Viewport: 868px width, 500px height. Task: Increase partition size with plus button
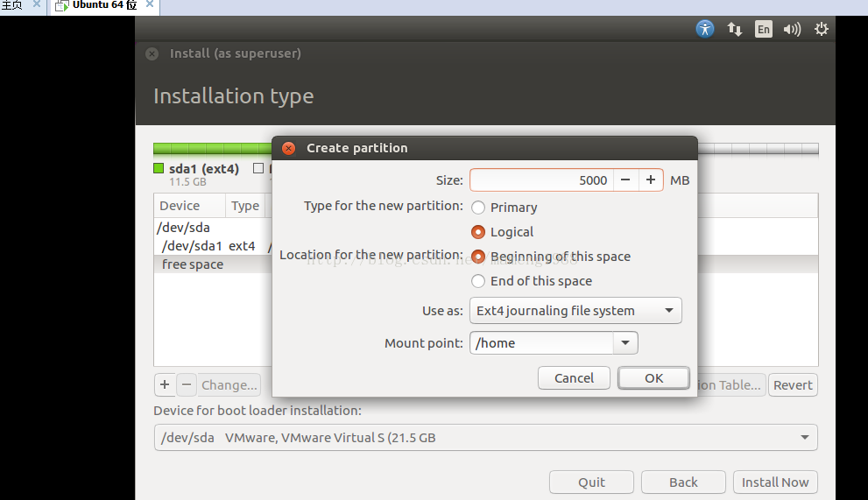651,180
